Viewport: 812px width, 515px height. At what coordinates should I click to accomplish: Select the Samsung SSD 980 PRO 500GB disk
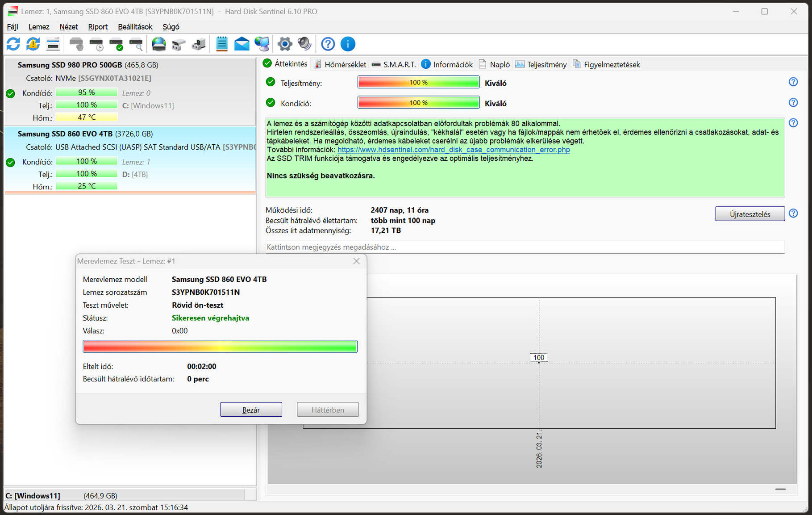tap(129, 91)
